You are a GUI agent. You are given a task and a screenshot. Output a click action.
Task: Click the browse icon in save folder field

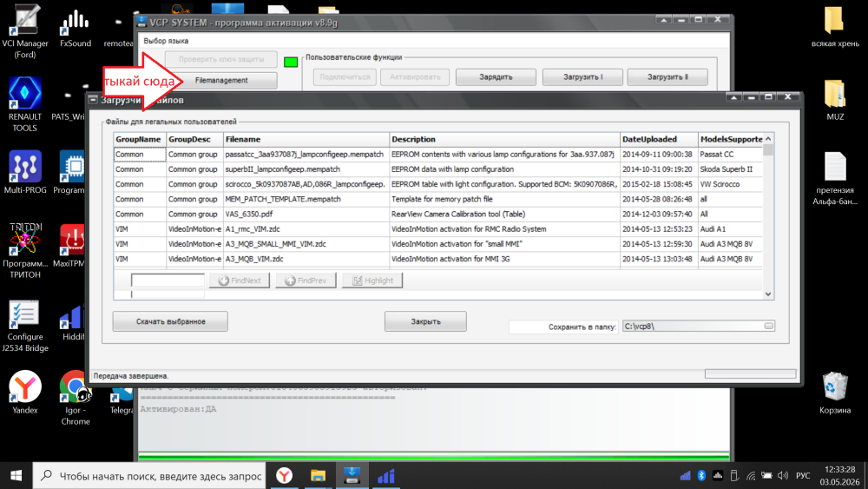click(x=768, y=327)
